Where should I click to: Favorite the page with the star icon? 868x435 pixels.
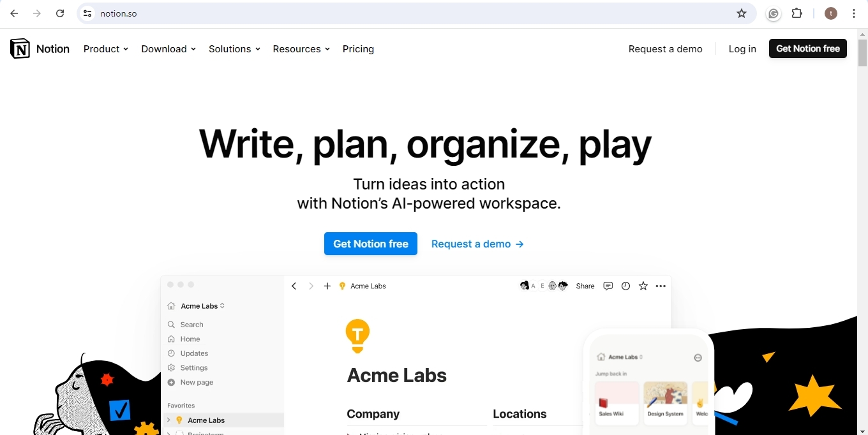(643, 286)
